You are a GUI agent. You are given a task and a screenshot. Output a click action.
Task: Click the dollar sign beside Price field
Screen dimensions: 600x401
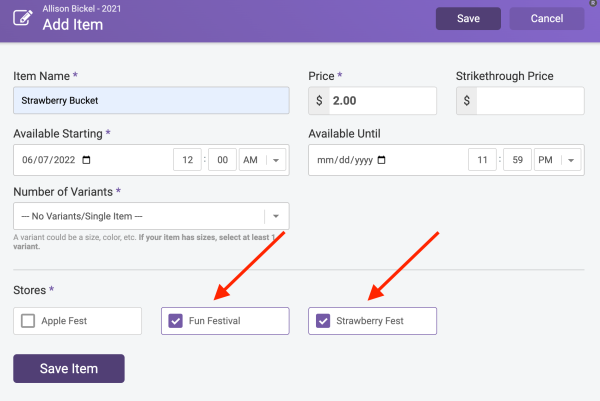pos(319,101)
